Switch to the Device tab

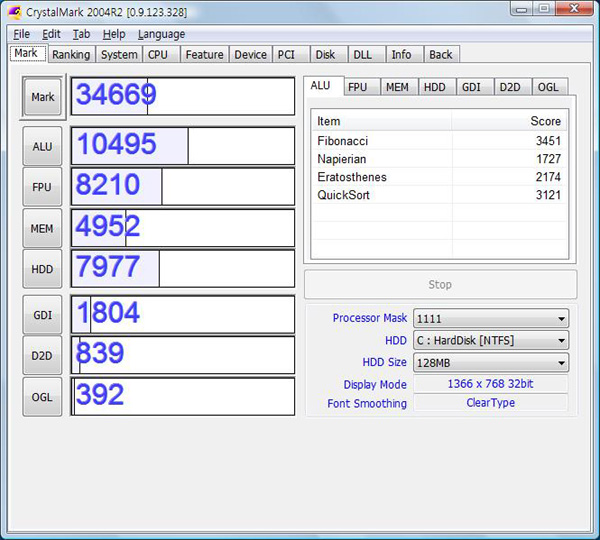pos(250,55)
